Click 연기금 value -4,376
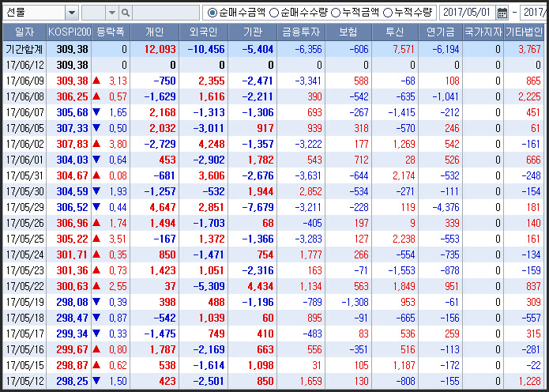549x392 pixels. (446, 207)
